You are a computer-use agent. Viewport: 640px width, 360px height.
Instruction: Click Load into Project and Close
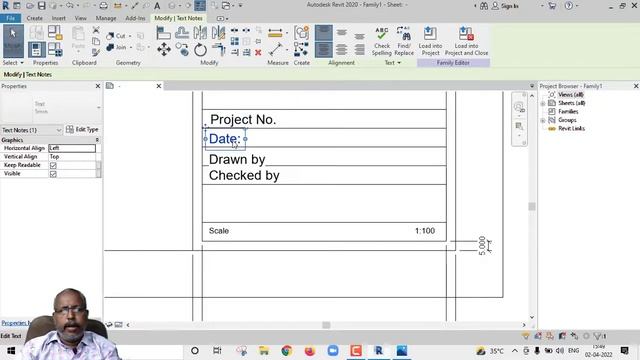(x=466, y=41)
